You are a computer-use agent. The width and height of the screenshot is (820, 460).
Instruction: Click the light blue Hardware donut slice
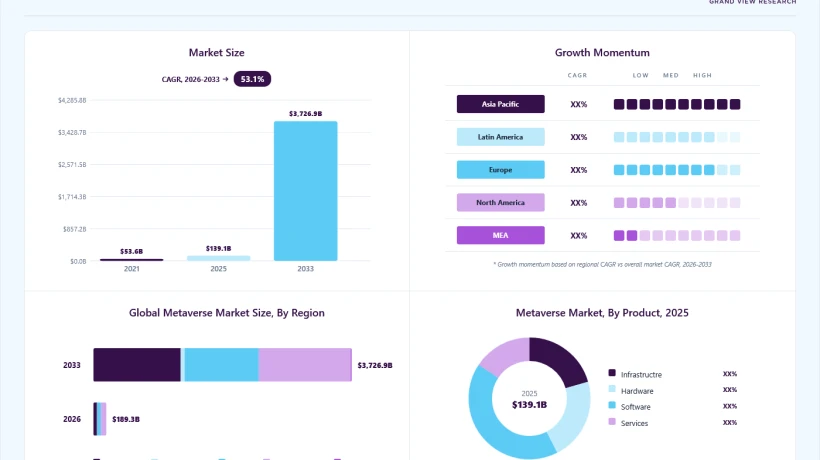click(x=572, y=416)
